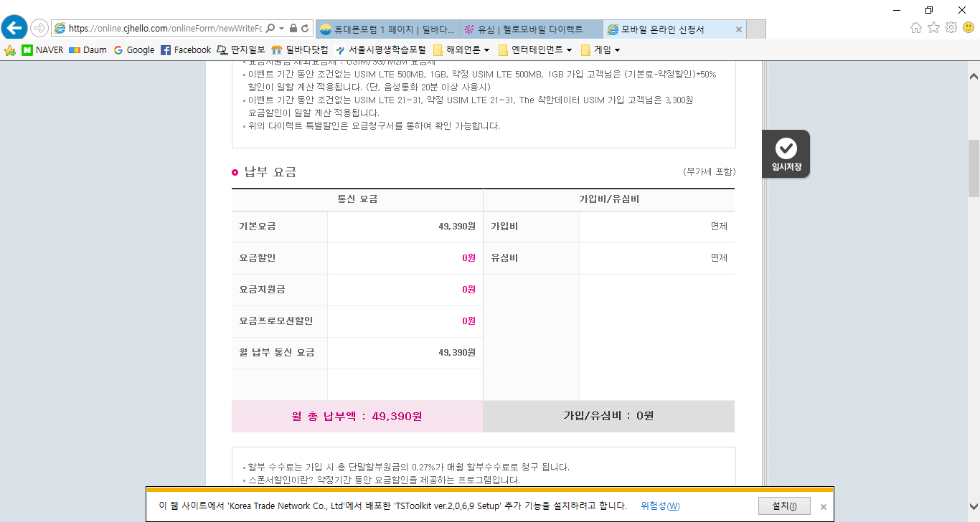Click the 위험성 risk link in notification bar
This screenshot has width=980, height=522.
[660, 506]
